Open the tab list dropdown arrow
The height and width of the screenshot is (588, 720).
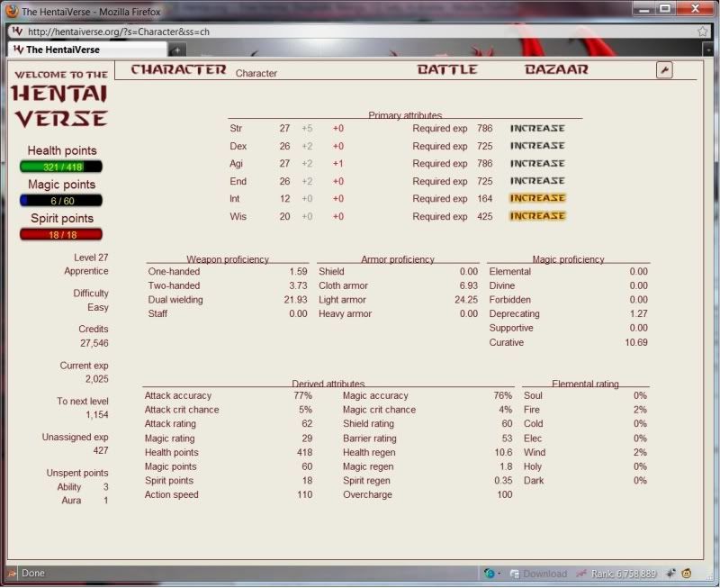(x=708, y=50)
